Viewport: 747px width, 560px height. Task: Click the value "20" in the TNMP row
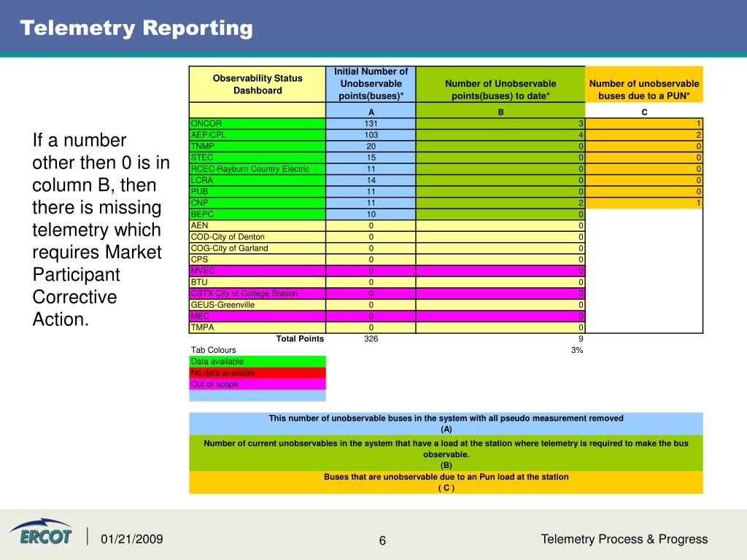click(x=371, y=146)
